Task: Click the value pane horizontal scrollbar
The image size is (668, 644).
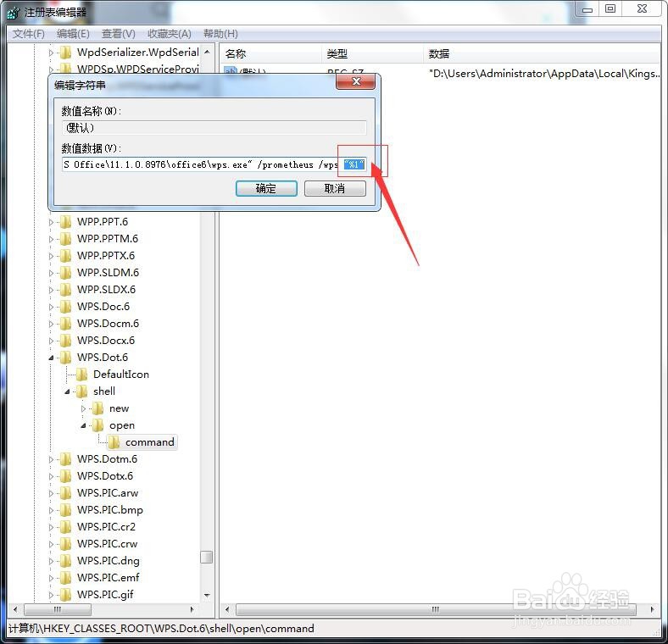Action: click(436, 610)
